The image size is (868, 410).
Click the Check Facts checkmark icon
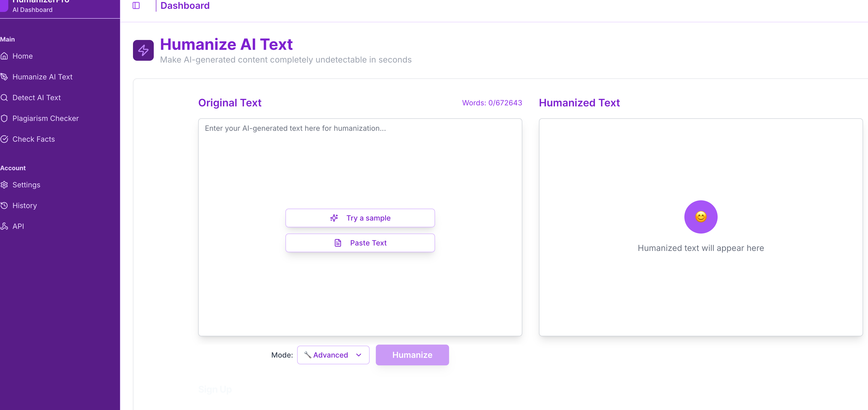point(4,139)
